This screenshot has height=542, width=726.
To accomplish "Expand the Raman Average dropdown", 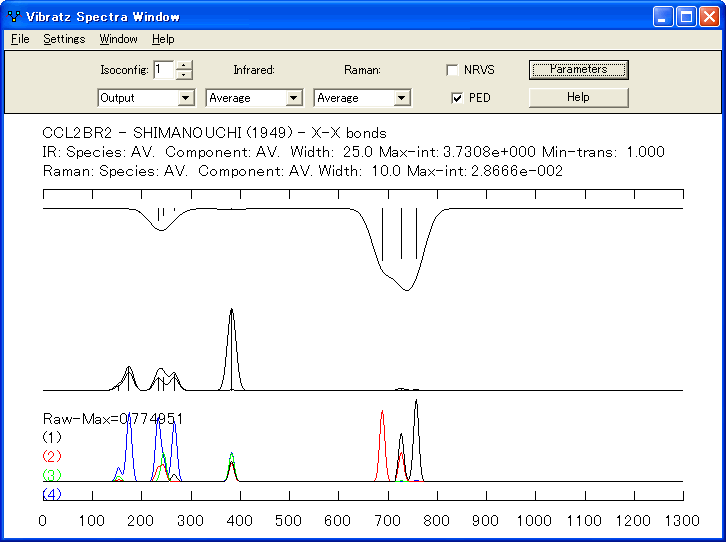I will (x=401, y=98).
